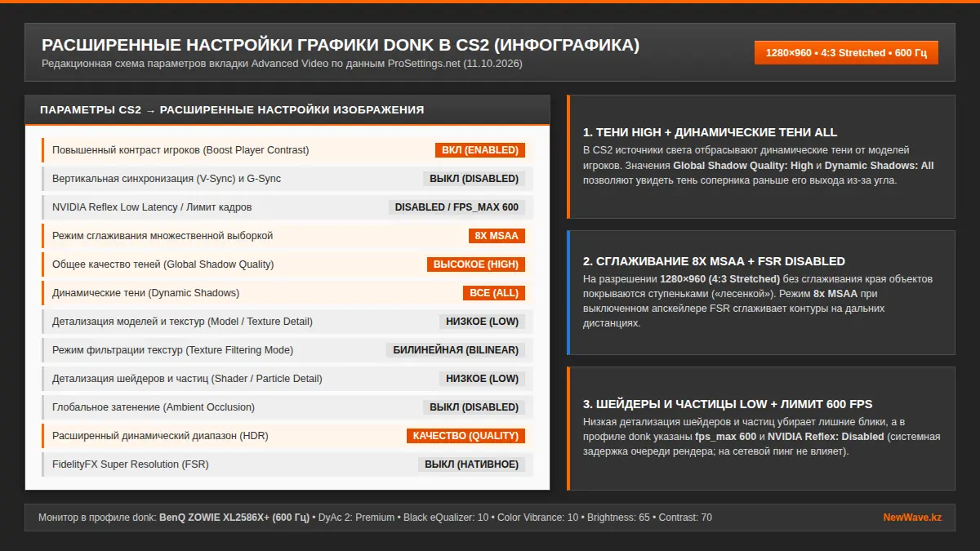Screen dimensions: 980x551
Task: Click the Contrast: 70 footer entry
Action: 684,517
